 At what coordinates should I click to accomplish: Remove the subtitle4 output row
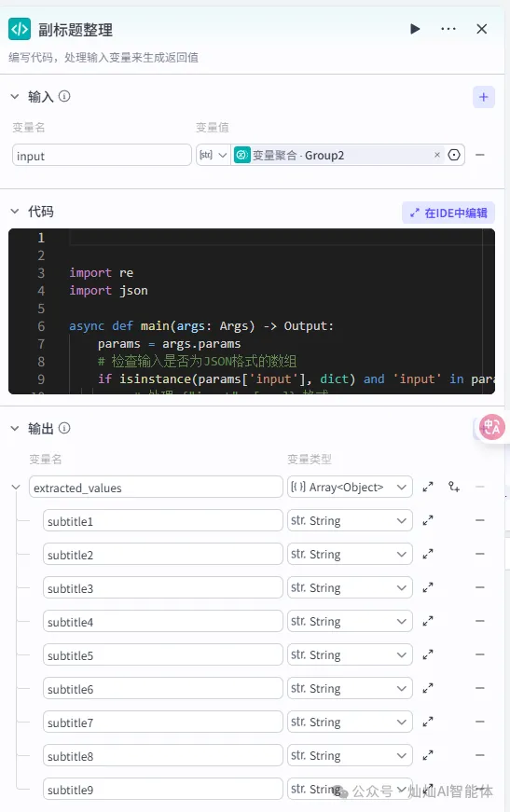click(480, 621)
